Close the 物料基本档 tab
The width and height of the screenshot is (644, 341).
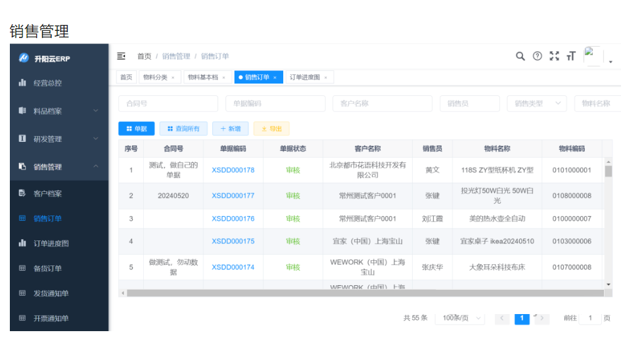point(223,78)
